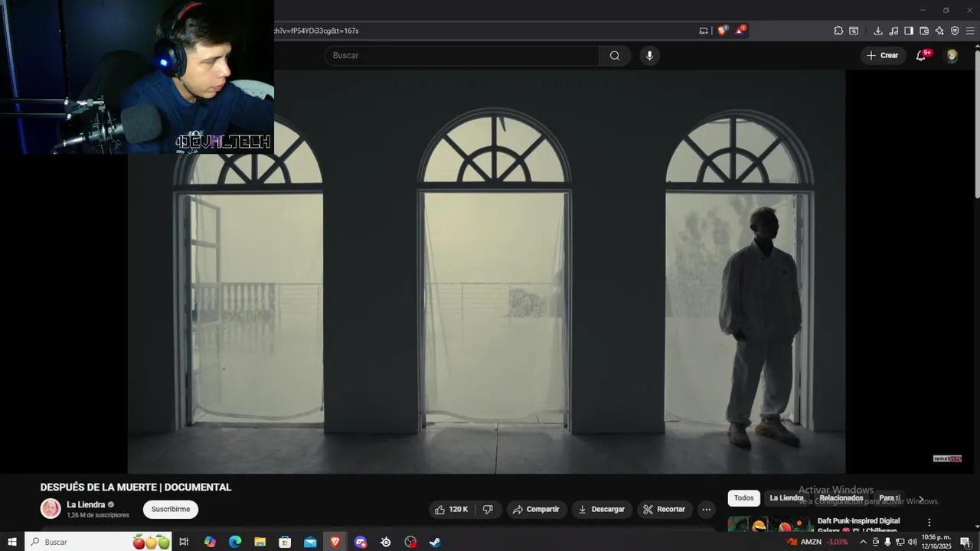Open the volume speaker tray icon
The height and width of the screenshot is (551, 980).
pos(912,542)
